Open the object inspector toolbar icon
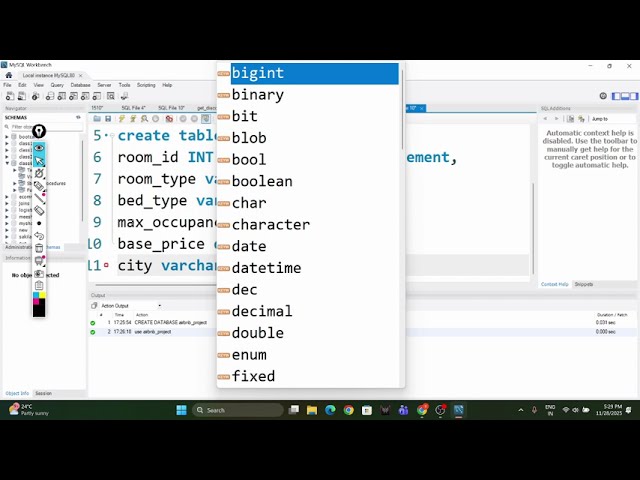The image size is (640, 480). click(36, 96)
